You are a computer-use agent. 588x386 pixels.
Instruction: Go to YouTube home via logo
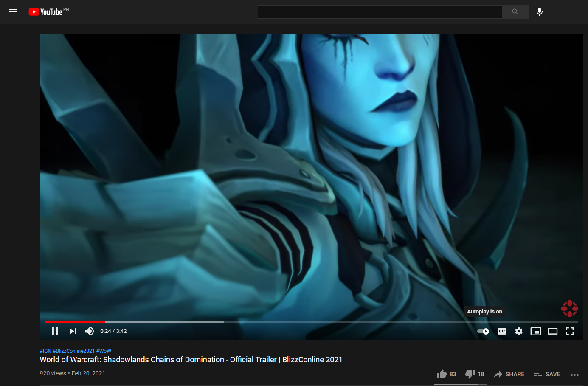[x=46, y=12]
